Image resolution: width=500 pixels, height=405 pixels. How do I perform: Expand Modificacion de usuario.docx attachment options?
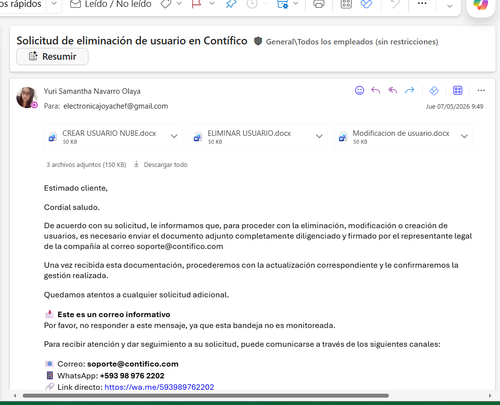click(x=464, y=136)
